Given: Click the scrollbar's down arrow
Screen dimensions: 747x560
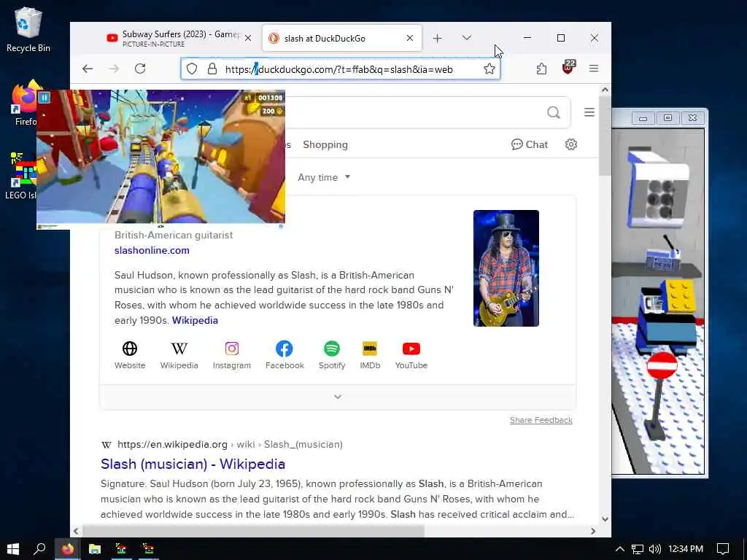Looking at the screenshot, I should 605,519.
